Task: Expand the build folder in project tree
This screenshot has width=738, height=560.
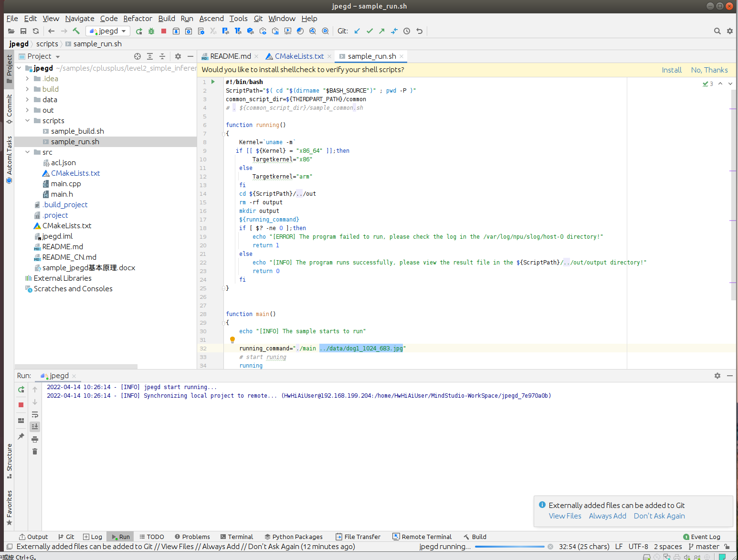Action: [27, 89]
